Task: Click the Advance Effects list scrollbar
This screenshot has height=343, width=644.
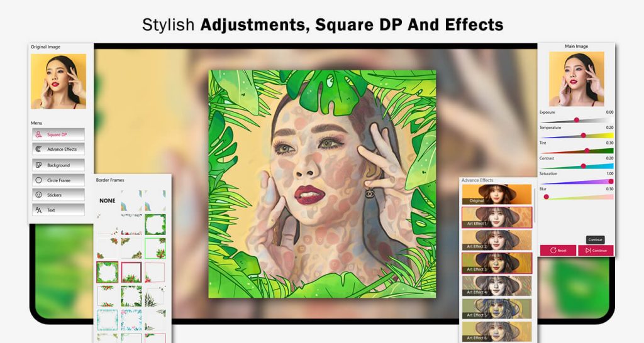Action: [535, 205]
